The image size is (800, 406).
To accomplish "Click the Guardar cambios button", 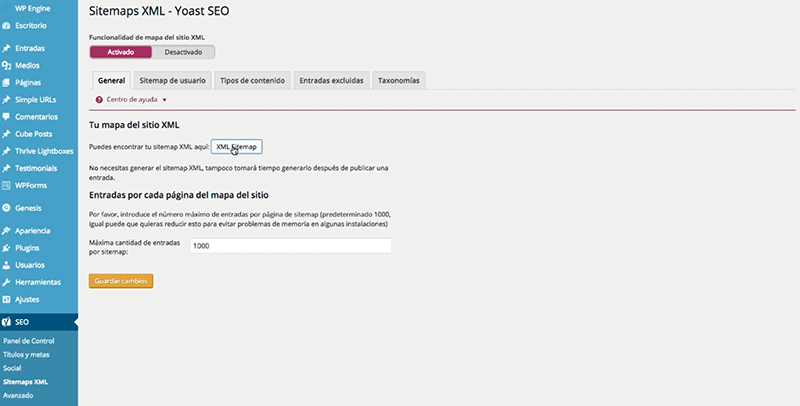I will (x=121, y=281).
